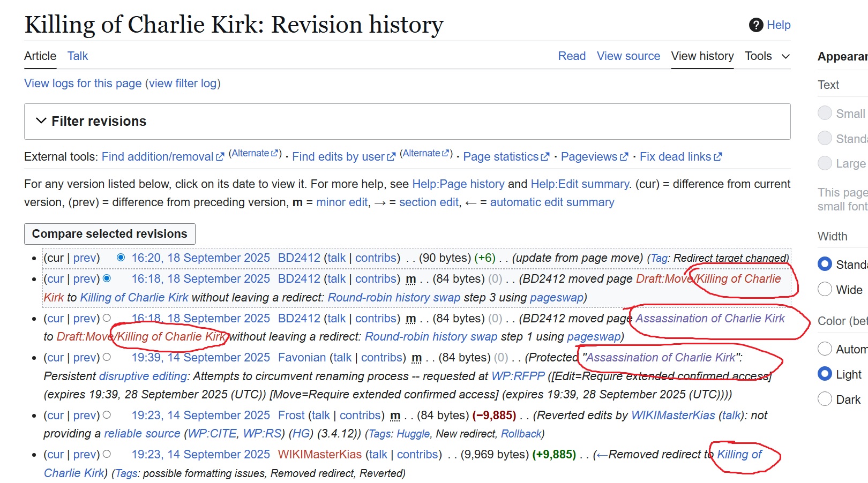Image resolution: width=868 pixels, height=483 pixels.
Task: Choose the Large text size option
Action: (x=825, y=163)
